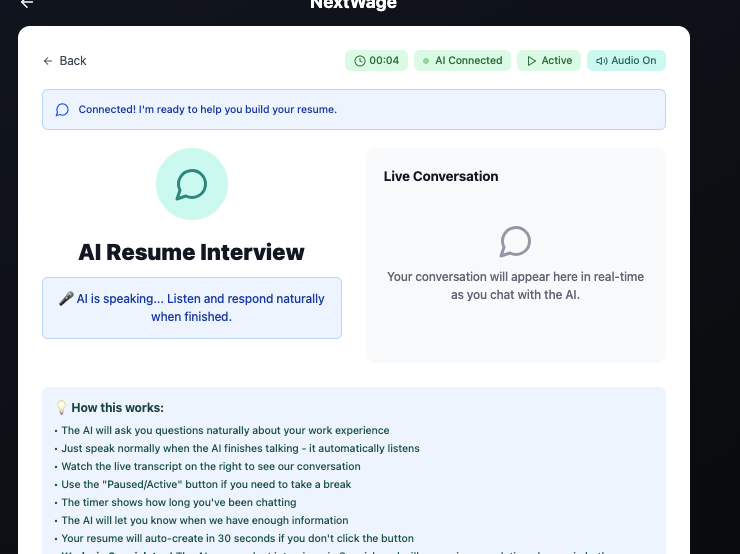This screenshot has height=554, width=740.
Task: Click the 00:04 timer badge
Action: click(x=376, y=60)
